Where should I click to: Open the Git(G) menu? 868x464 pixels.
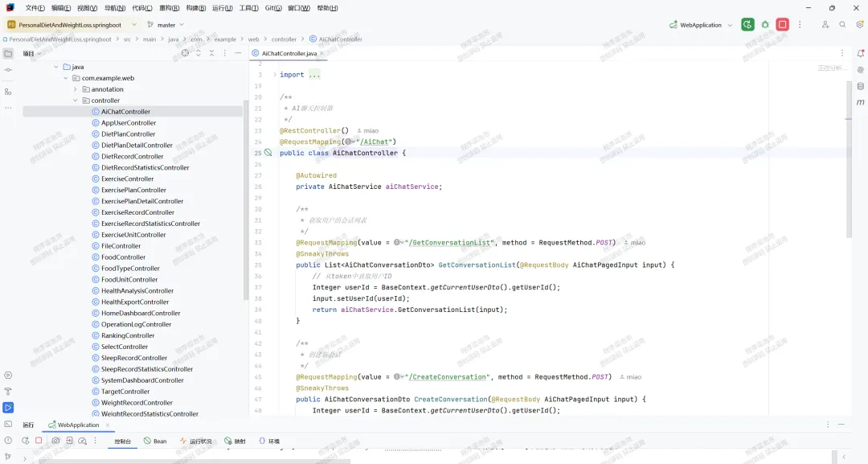[273, 8]
